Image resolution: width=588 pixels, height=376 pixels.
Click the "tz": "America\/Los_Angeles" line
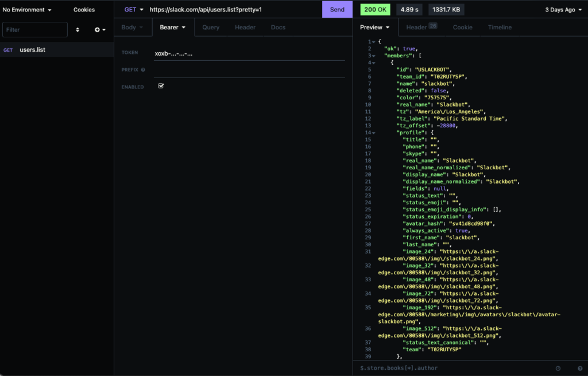[x=442, y=112]
